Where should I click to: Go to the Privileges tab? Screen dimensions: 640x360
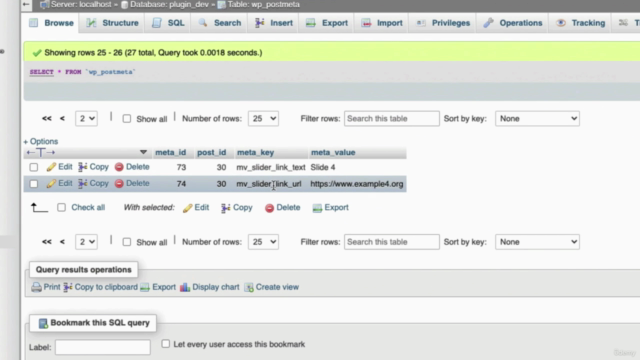click(443, 23)
